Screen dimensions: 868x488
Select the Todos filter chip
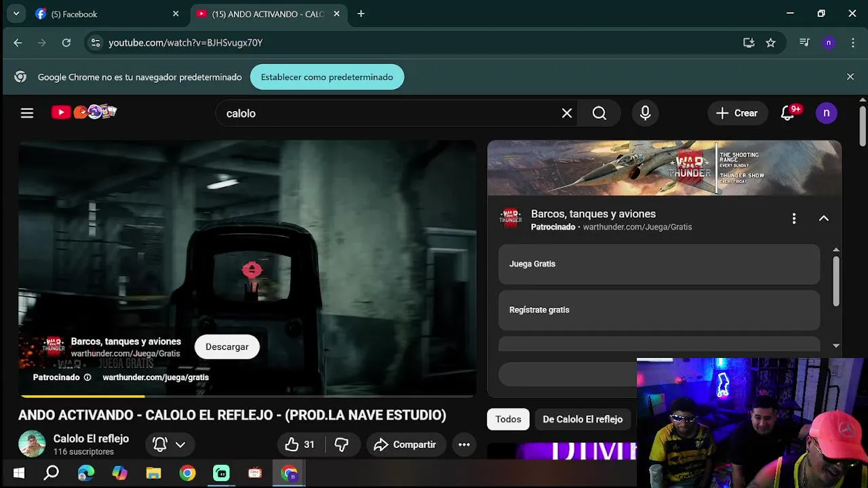coord(508,420)
